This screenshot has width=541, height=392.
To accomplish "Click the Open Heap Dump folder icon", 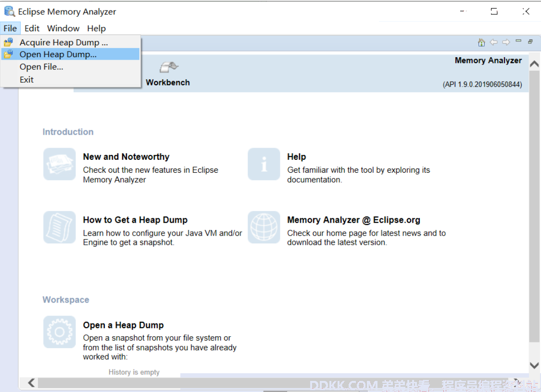I will (8, 54).
